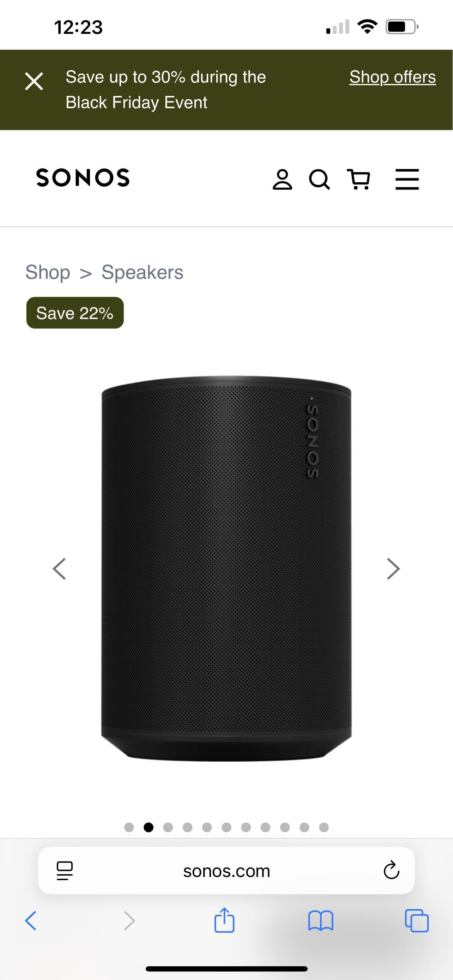Image resolution: width=453 pixels, height=980 pixels.
Task: Open Safari page settings icon
Action: pos(65,871)
